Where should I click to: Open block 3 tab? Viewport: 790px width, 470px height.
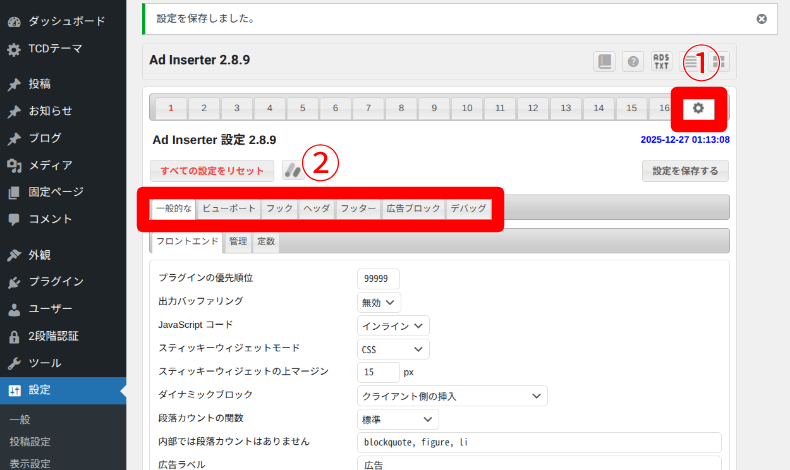pyautogui.click(x=237, y=108)
